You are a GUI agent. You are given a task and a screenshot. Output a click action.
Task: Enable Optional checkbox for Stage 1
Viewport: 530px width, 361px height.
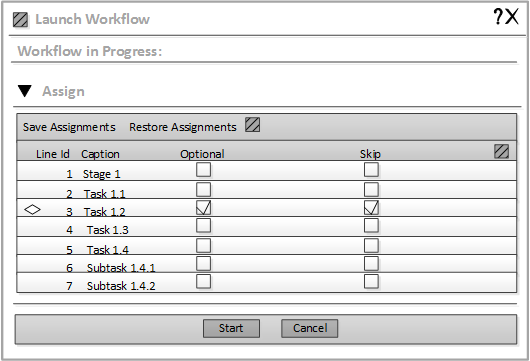tap(203, 169)
